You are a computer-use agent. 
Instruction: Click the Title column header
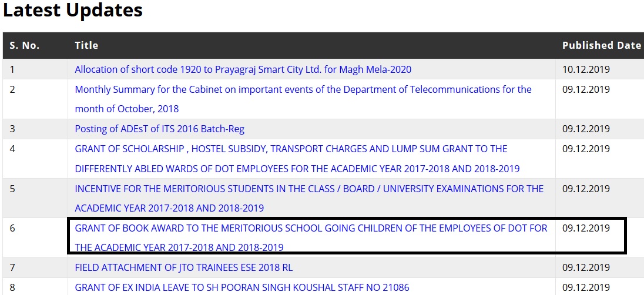pos(86,45)
